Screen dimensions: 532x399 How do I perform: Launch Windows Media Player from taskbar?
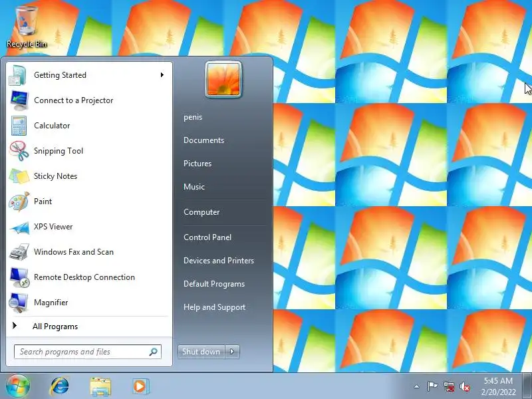140,386
